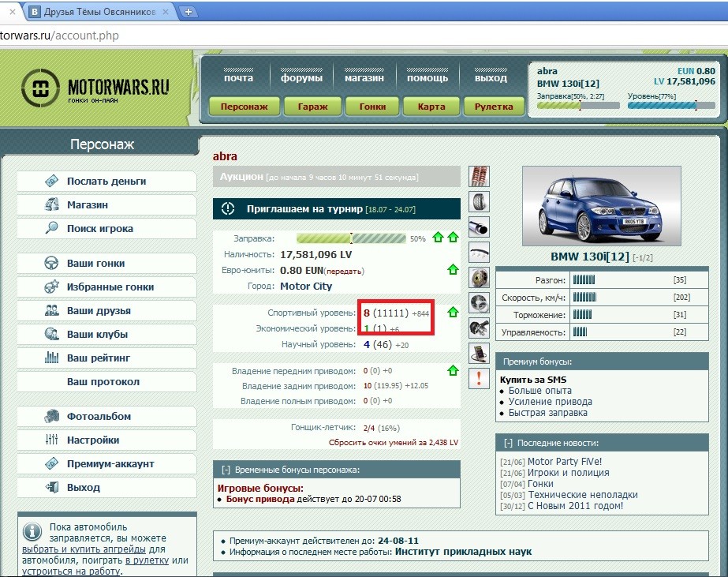Open the Игроки и полиция news item
The image size is (728, 577).
[x=569, y=473]
